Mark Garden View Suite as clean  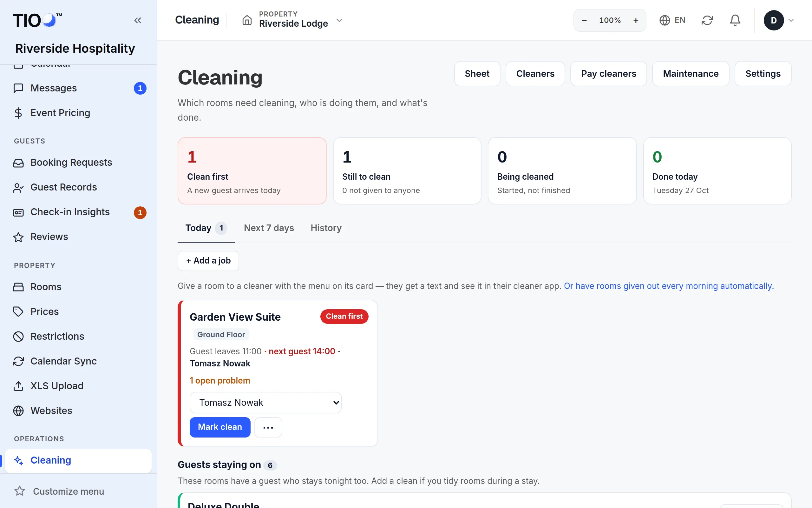[220, 427]
